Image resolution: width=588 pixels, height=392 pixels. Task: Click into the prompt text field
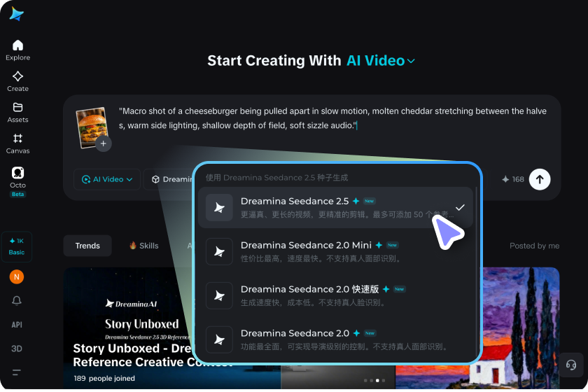point(332,118)
